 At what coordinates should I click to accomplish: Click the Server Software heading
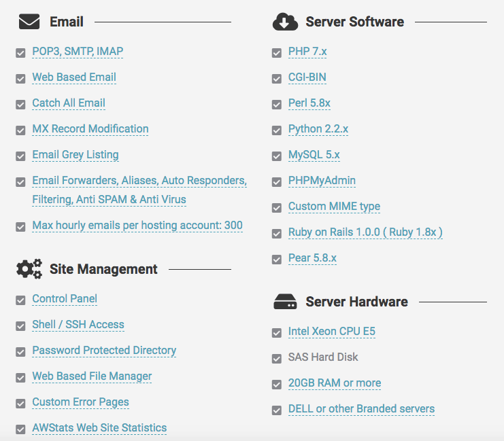[354, 22]
